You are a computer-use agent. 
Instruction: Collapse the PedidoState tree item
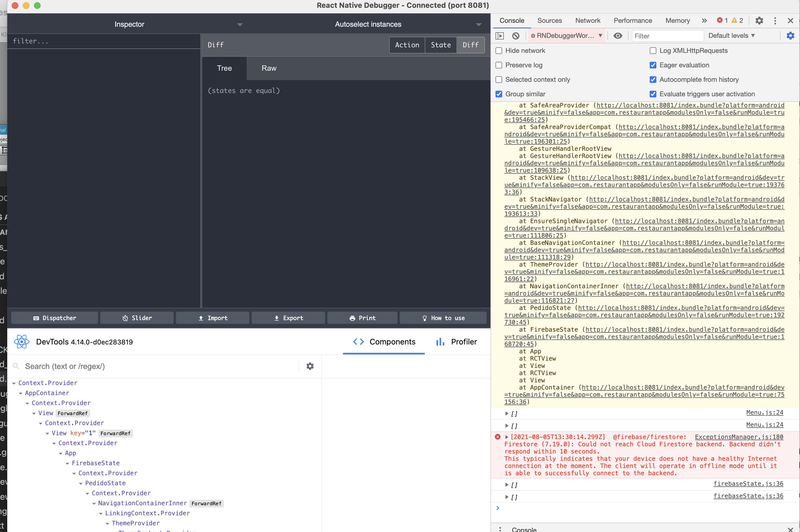82,483
